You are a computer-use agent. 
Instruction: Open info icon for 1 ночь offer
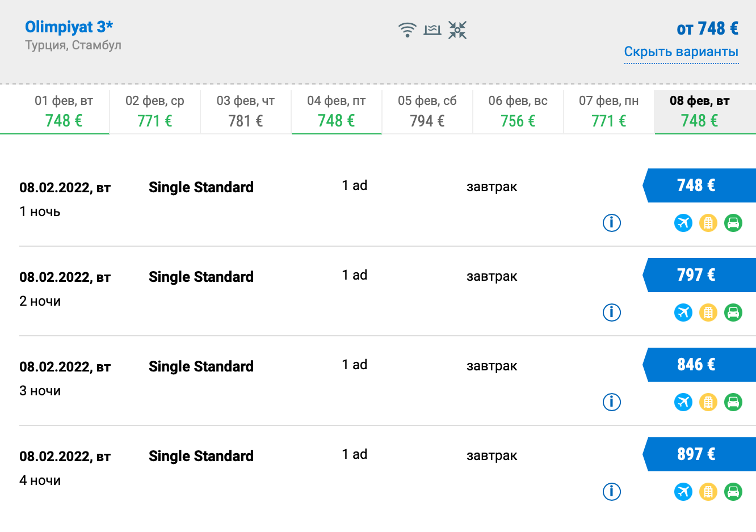click(x=612, y=223)
